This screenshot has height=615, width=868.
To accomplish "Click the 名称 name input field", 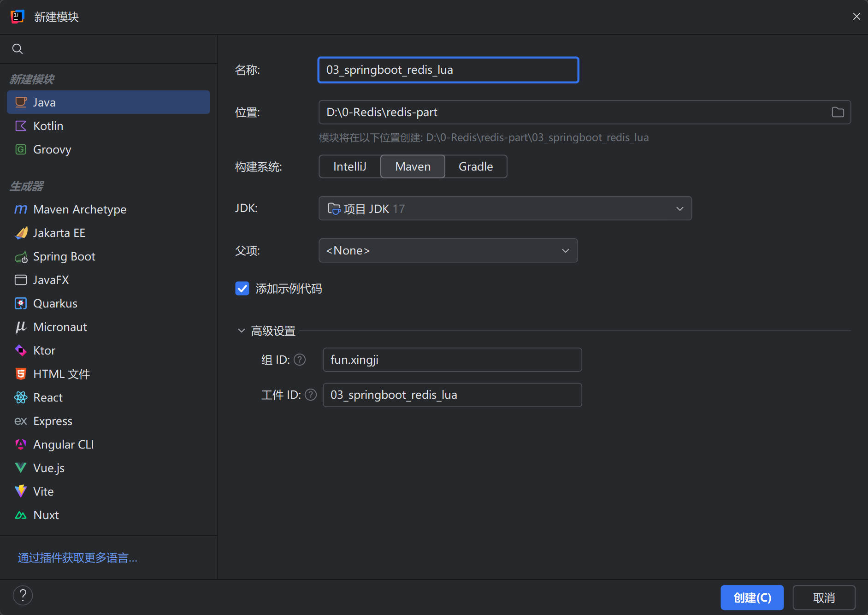I will point(448,70).
